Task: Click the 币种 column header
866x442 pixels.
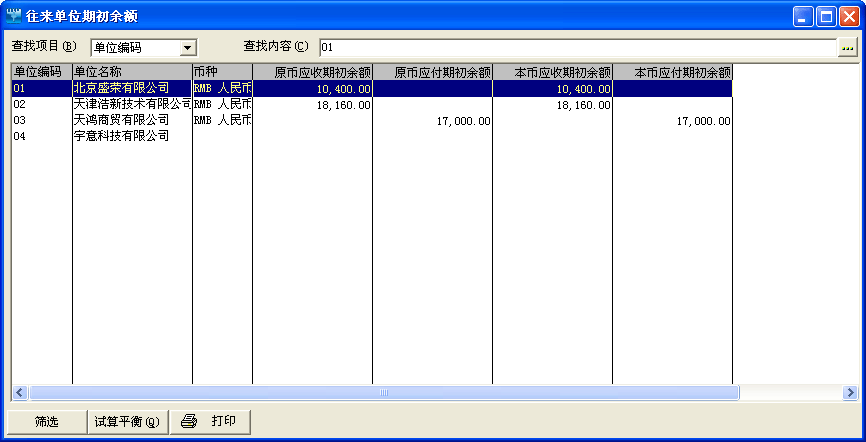Action: point(222,72)
